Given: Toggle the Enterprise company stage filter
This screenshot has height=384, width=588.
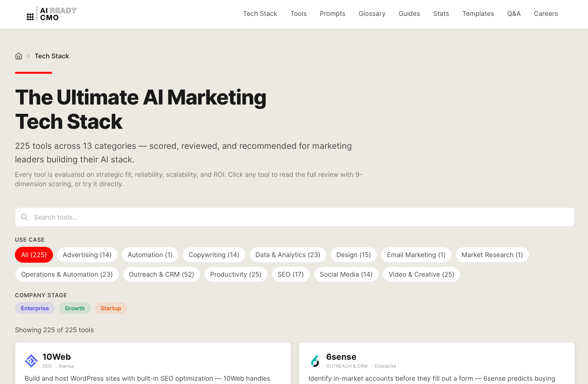Looking at the screenshot, I should tap(35, 308).
